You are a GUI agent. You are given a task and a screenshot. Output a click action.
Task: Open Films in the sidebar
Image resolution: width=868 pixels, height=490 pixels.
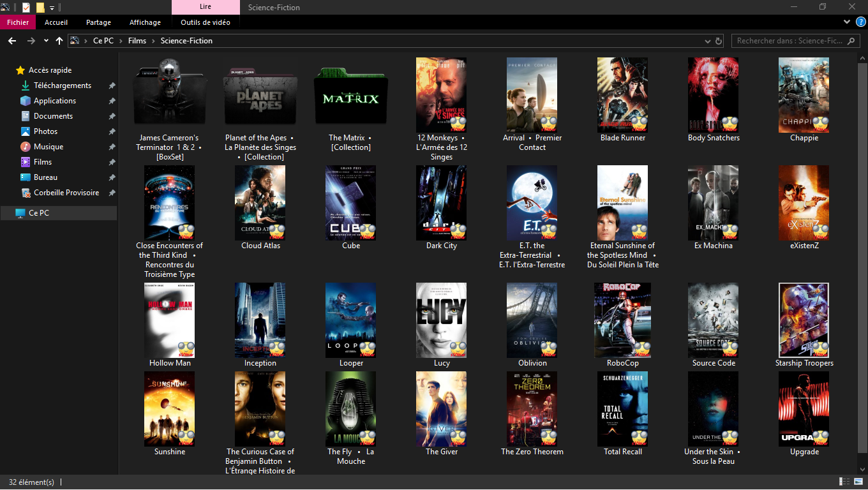pyautogui.click(x=43, y=162)
